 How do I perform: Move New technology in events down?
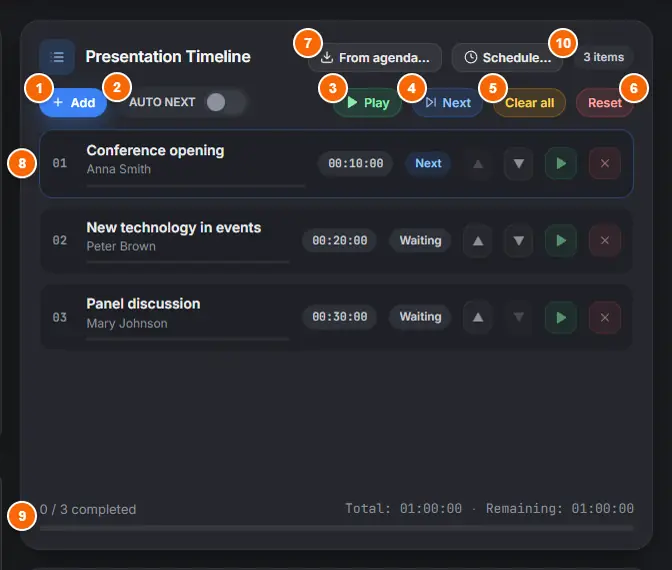pyautogui.click(x=519, y=240)
